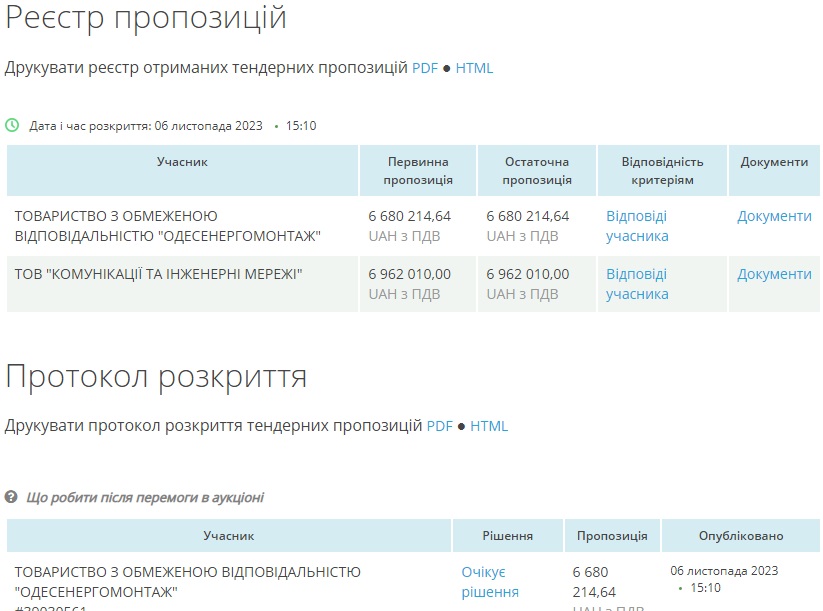Click the question mark help icon

pyautogui.click(x=11, y=497)
